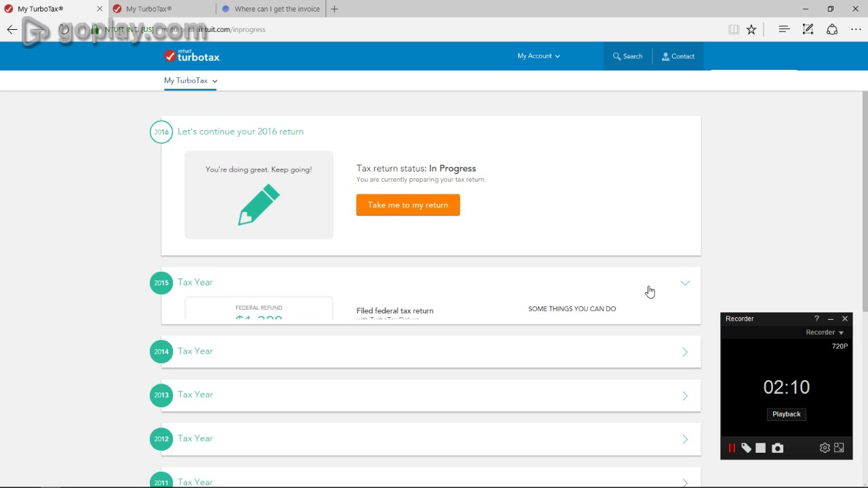The width and height of the screenshot is (868, 488).
Task: Click the 2012 year badge
Action: pyautogui.click(x=161, y=439)
